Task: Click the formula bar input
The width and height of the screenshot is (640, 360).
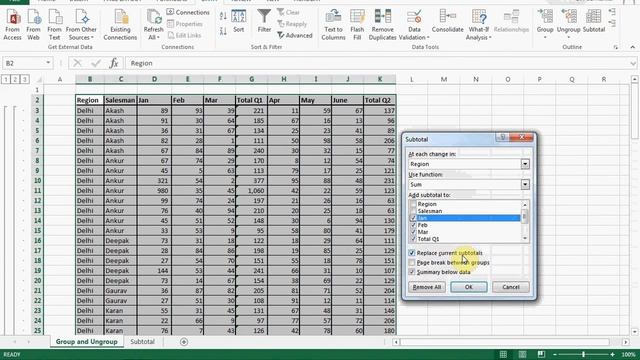Action: [378, 63]
